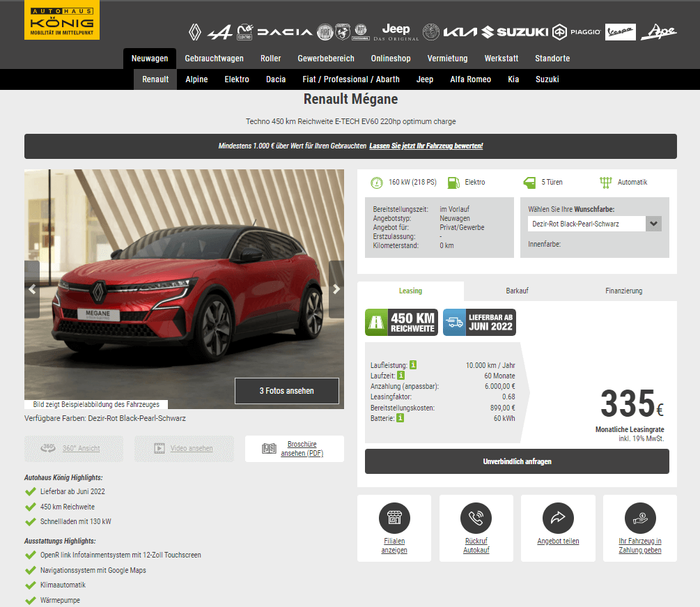Image resolution: width=700 pixels, height=607 pixels.
Task: Select the Dacia submenu item
Action: point(276,79)
